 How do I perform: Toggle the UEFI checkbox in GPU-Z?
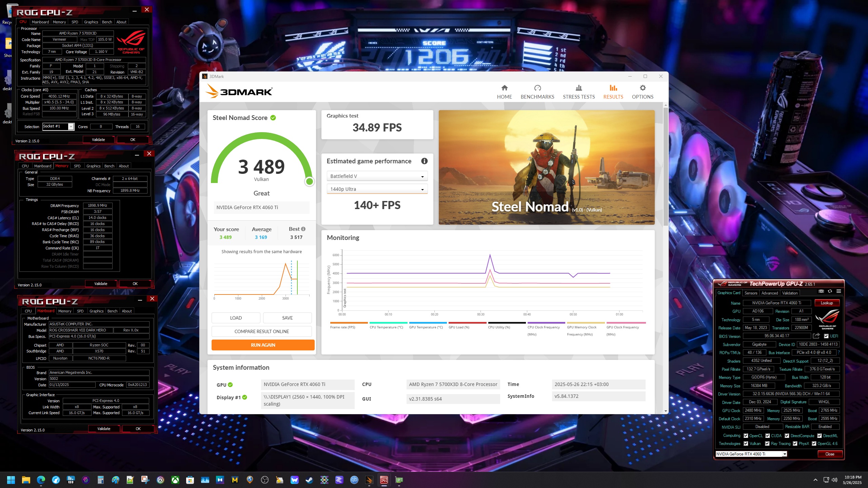[x=826, y=336]
